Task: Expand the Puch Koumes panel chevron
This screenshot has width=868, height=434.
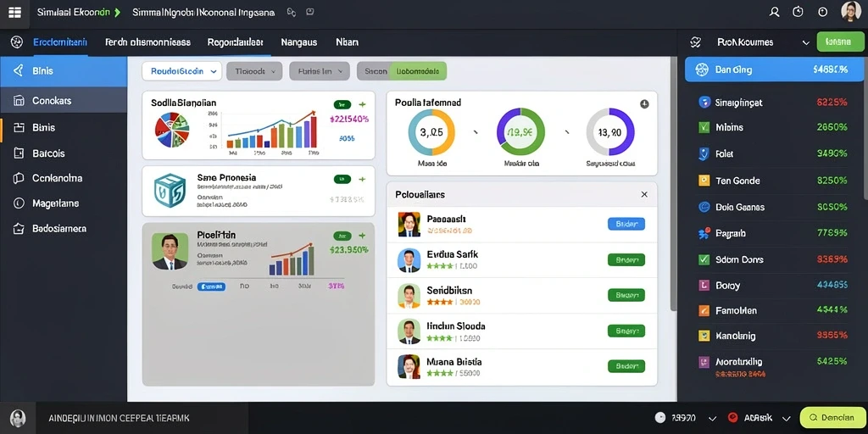Action: (x=805, y=42)
